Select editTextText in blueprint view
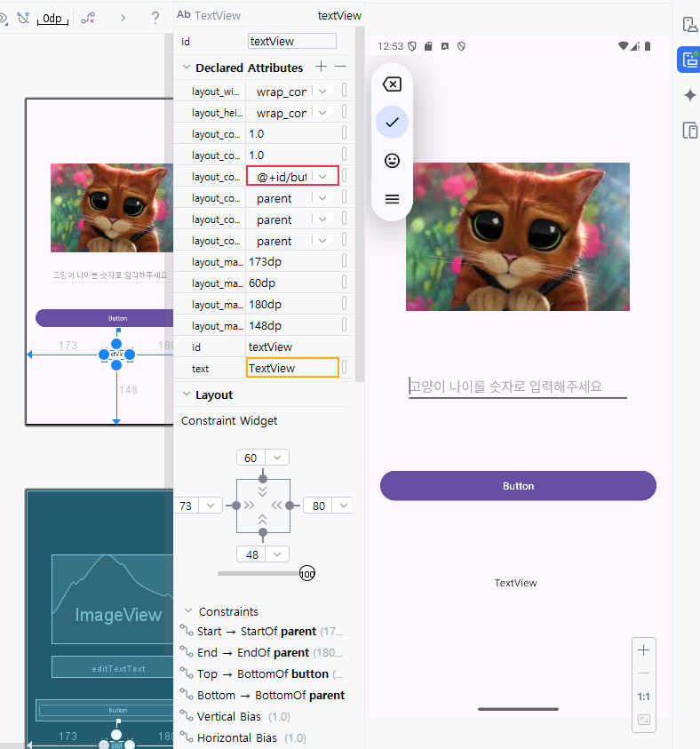The width and height of the screenshot is (700, 749). coord(112,667)
